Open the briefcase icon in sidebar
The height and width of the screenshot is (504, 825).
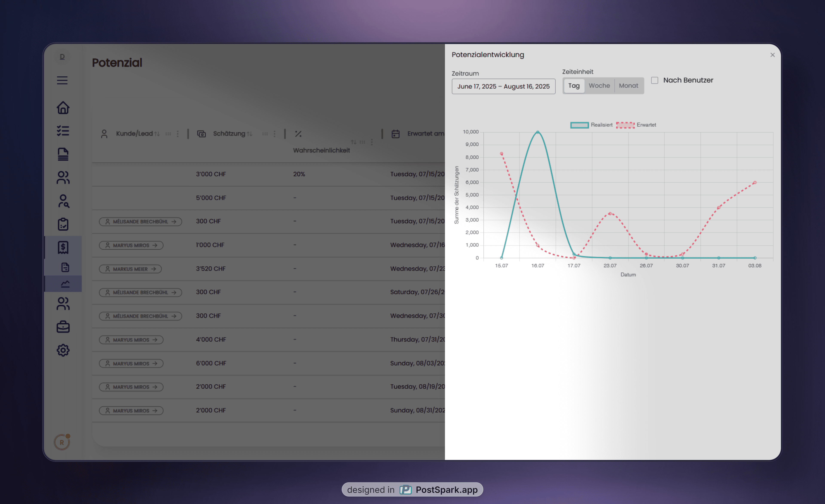coord(63,327)
